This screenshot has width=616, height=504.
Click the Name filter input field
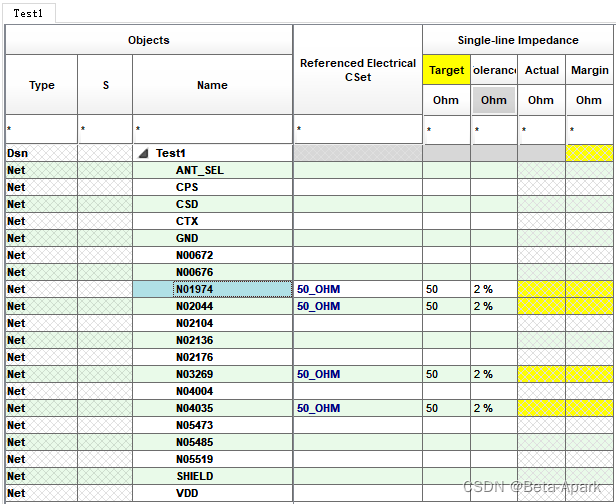tap(212, 130)
